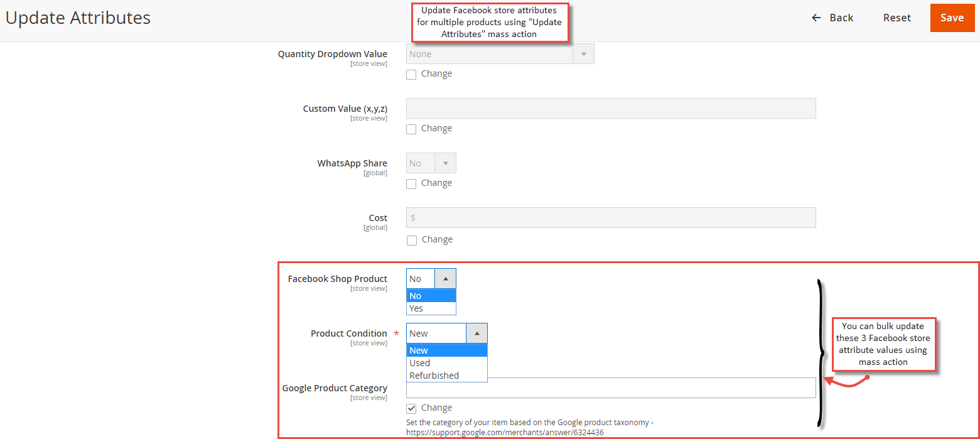Select Yes in Facebook Shop Product list
This screenshot has width=980, height=439.
(431, 308)
